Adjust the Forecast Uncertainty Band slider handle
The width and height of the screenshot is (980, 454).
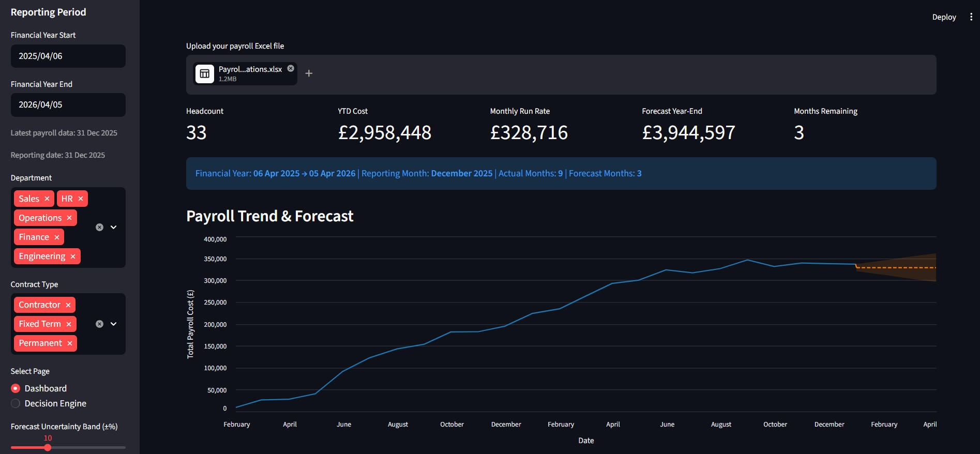click(48, 448)
